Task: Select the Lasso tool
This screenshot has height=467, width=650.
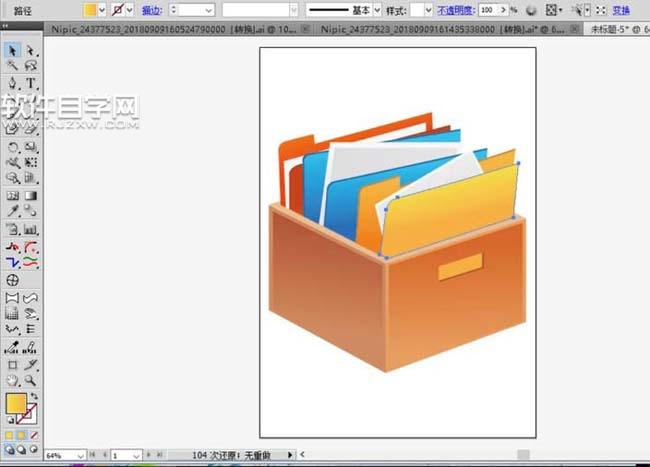Action: pyautogui.click(x=31, y=65)
